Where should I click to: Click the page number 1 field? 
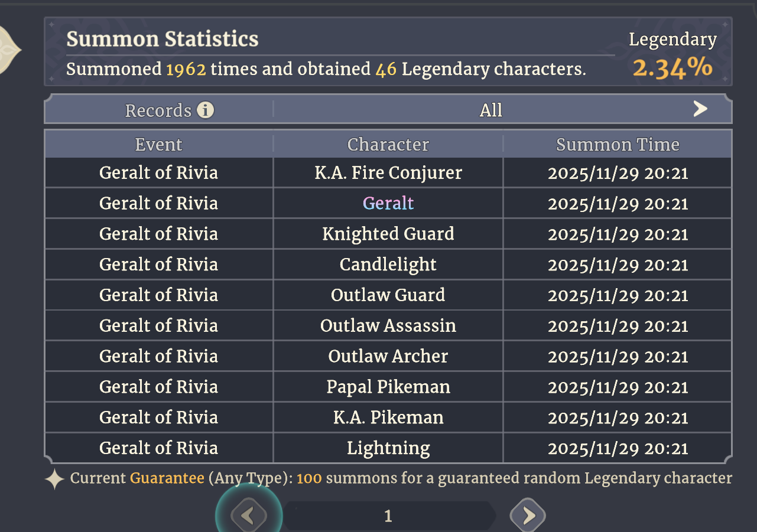(x=388, y=517)
